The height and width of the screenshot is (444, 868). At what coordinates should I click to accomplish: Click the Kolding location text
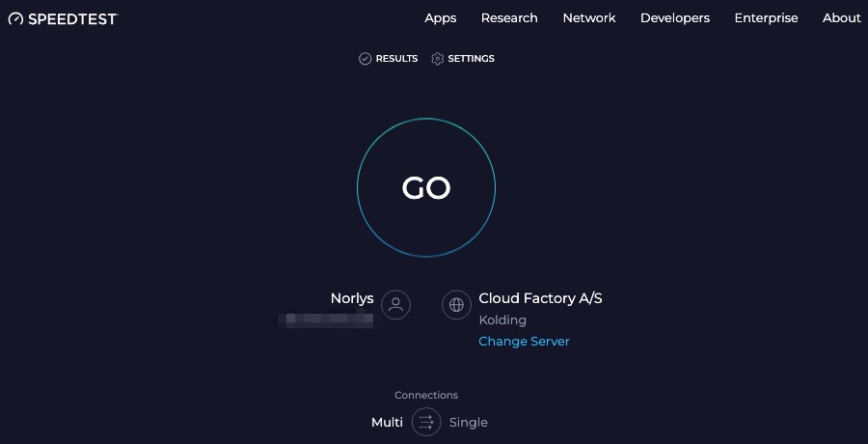click(502, 320)
